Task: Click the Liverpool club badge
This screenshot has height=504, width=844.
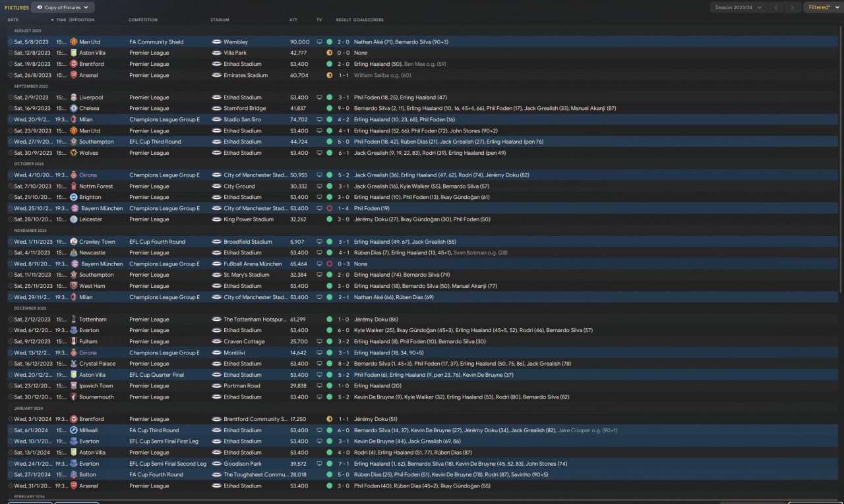Action: click(x=74, y=98)
